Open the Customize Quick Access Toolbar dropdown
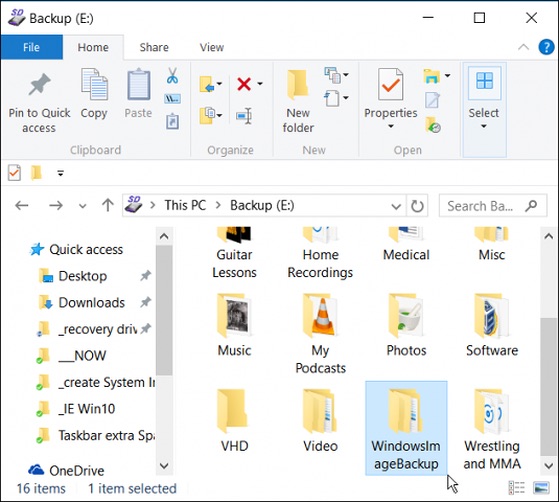Image resolution: width=559 pixels, height=502 pixels. (60, 173)
